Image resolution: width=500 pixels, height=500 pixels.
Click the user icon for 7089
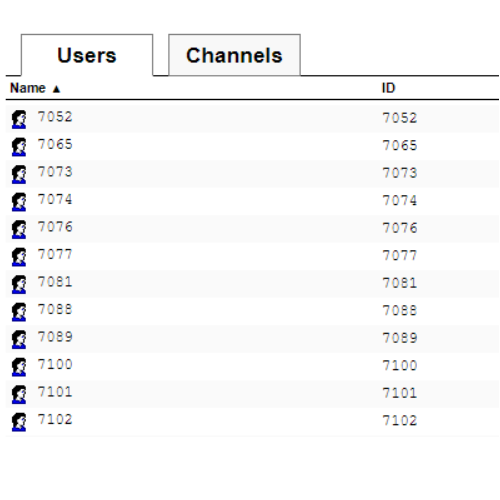19,339
